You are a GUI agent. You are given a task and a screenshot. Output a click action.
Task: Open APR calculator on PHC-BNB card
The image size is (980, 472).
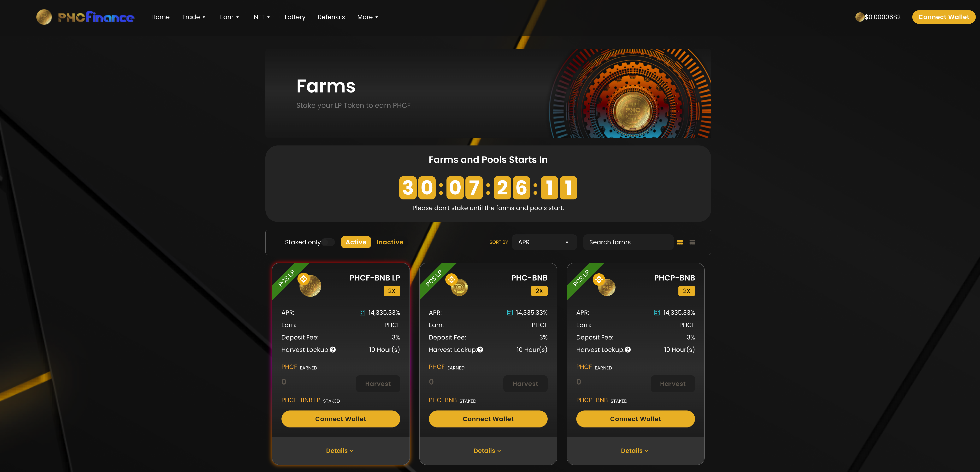coord(509,313)
